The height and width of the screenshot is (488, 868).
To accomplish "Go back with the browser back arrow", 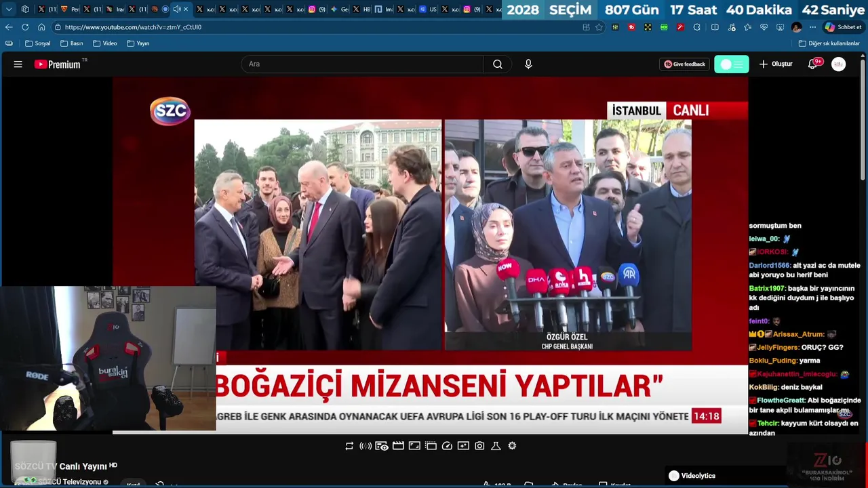I will click(x=9, y=27).
